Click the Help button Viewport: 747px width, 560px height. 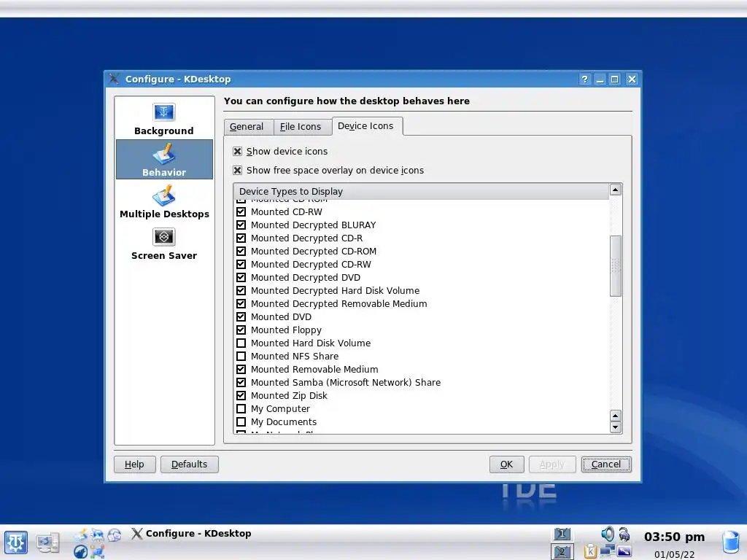point(135,464)
